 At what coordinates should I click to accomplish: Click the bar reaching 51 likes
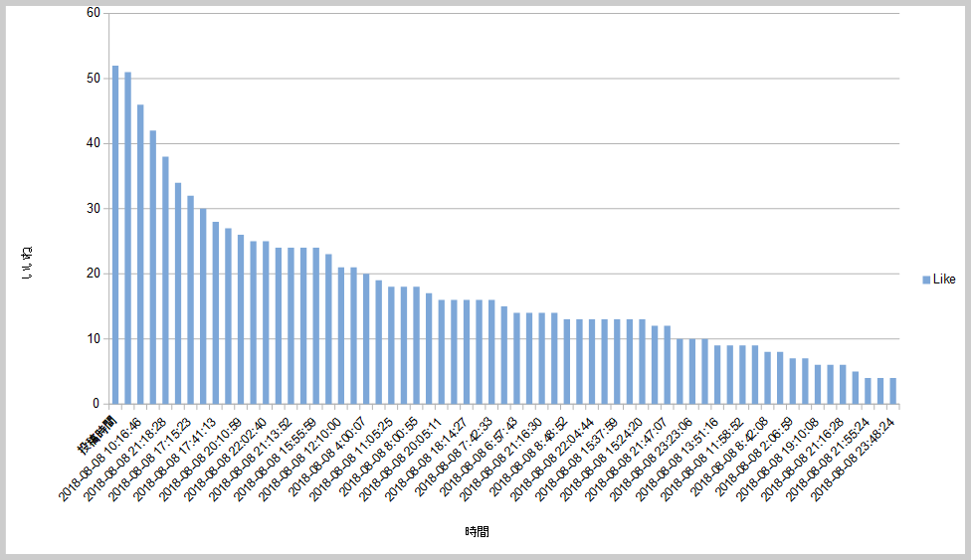tap(127, 238)
